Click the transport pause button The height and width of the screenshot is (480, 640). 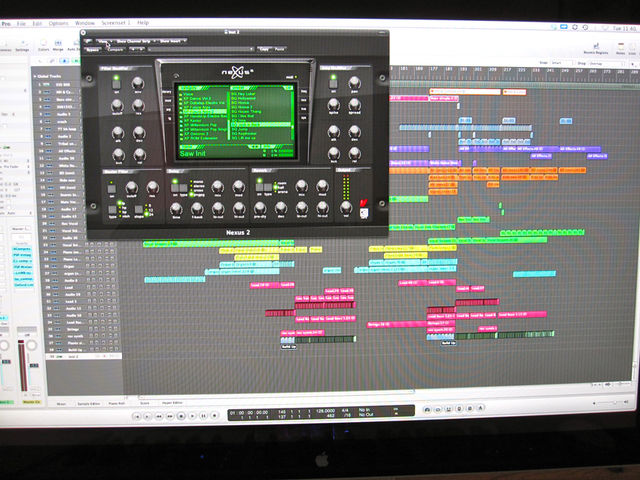pos(203,416)
